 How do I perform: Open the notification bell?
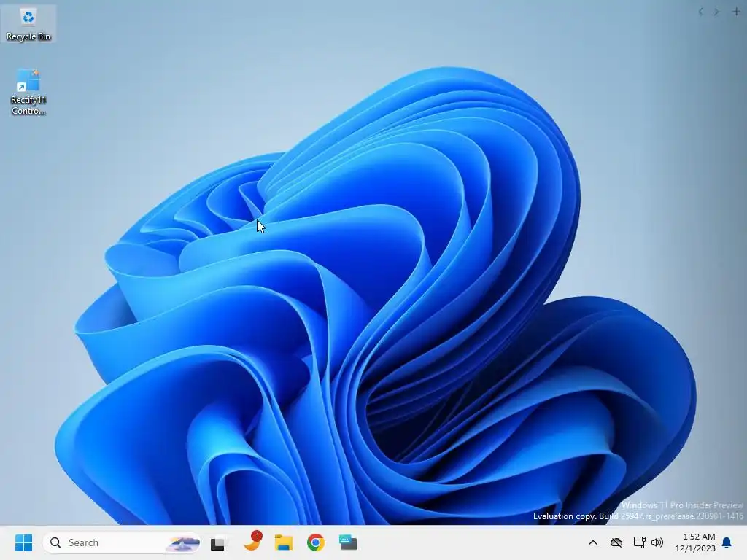727,542
